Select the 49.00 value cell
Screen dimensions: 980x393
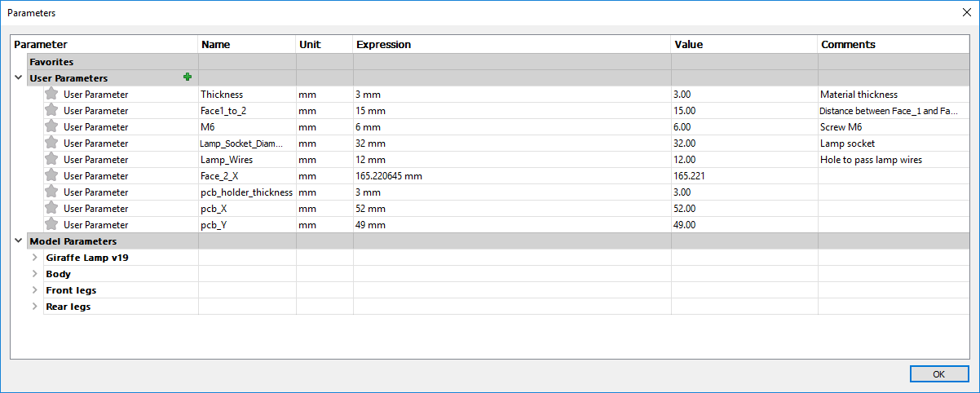(744, 225)
